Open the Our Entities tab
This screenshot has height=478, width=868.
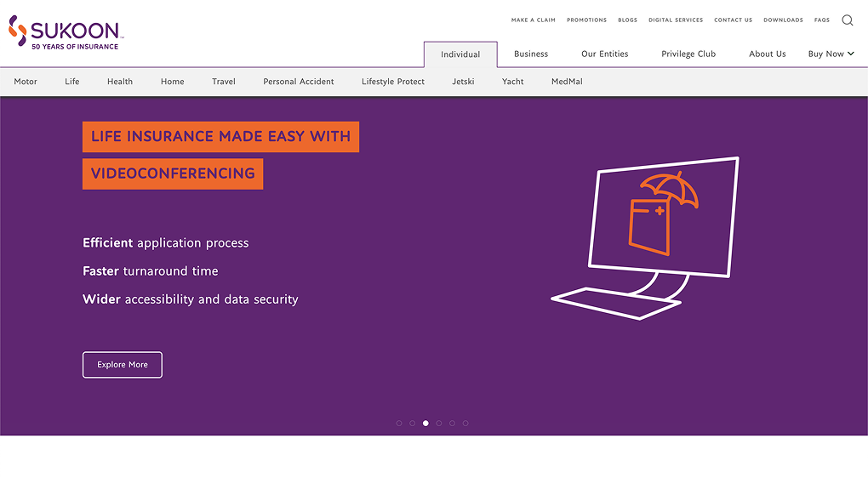[x=604, y=54]
